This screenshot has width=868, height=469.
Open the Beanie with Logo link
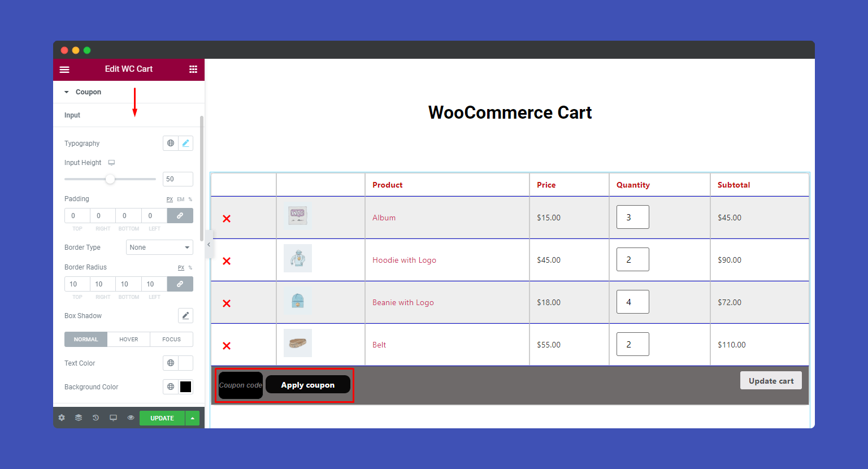pyautogui.click(x=403, y=302)
